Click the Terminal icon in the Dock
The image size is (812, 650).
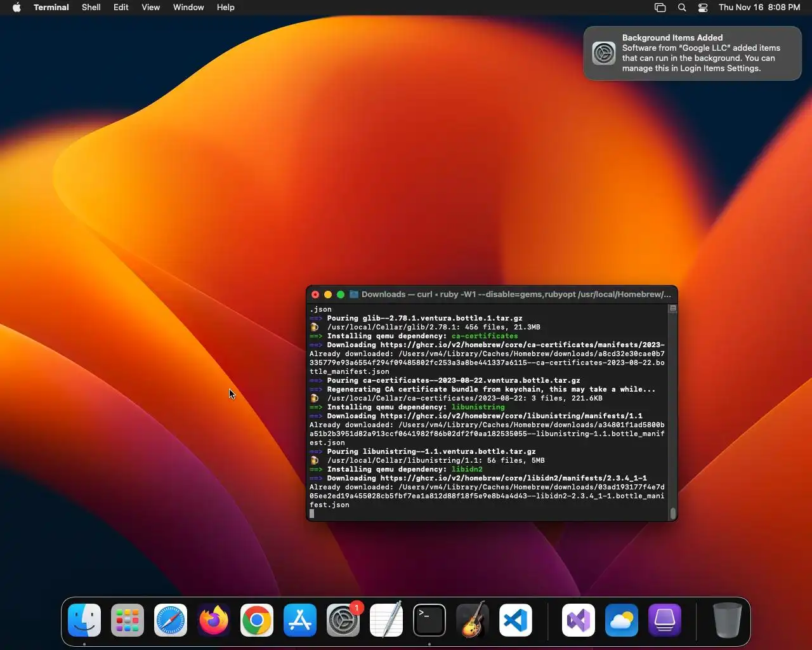pyautogui.click(x=429, y=620)
